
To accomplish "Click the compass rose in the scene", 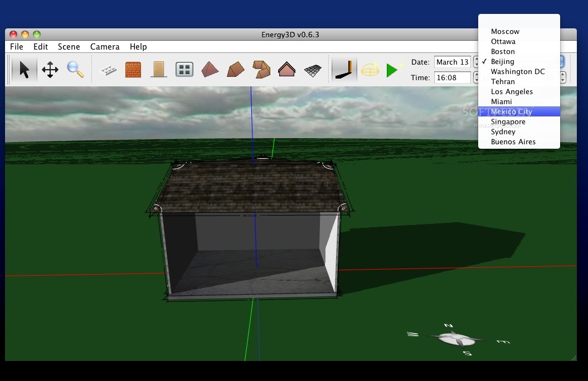I will (x=457, y=339).
